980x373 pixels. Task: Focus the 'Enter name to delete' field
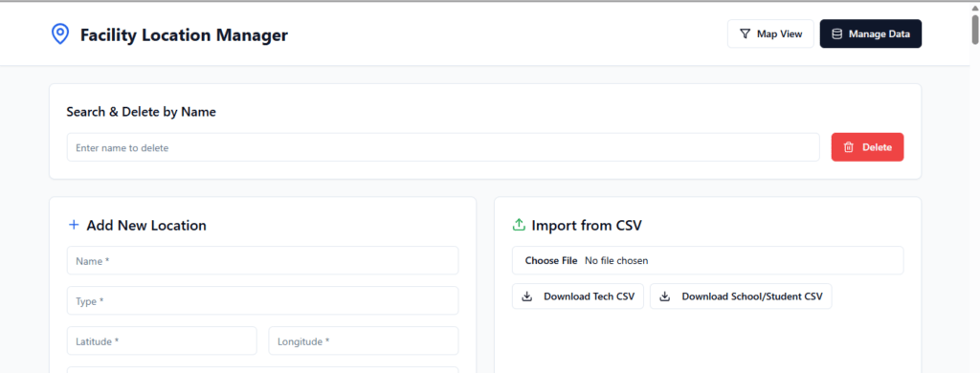[443, 147]
